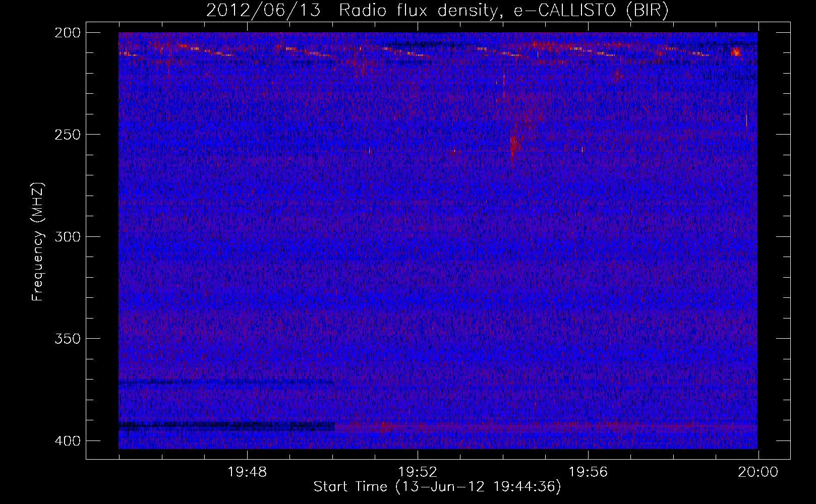The height and width of the screenshot is (504, 816).
Task: Click the 250 frequency tick label
Action: coord(68,135)
